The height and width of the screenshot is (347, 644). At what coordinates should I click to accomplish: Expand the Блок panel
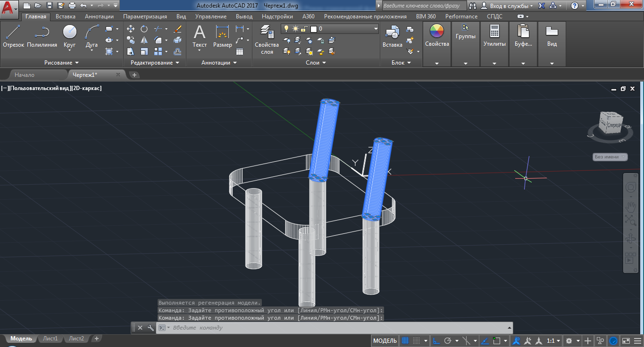coord(401,63)
